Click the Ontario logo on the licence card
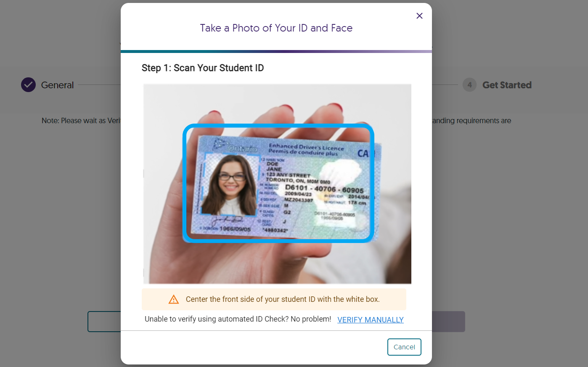The image size is (588, 367). 236,146
